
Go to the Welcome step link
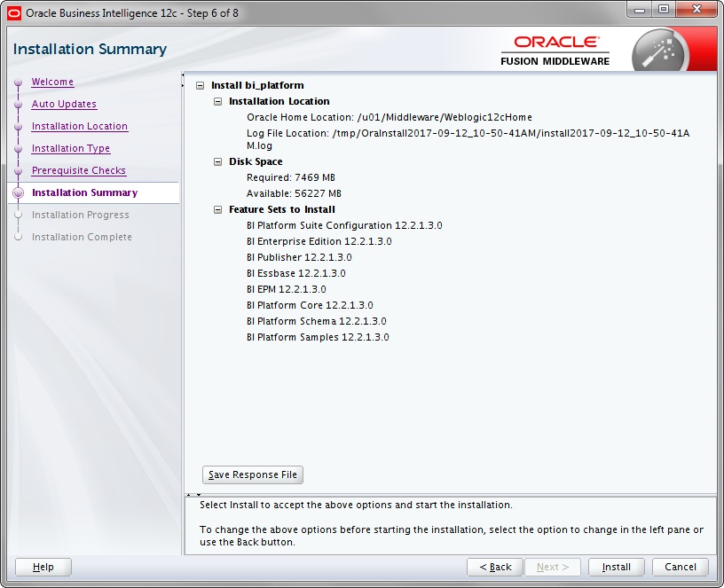pyautogui.click(x=52, y=82)
